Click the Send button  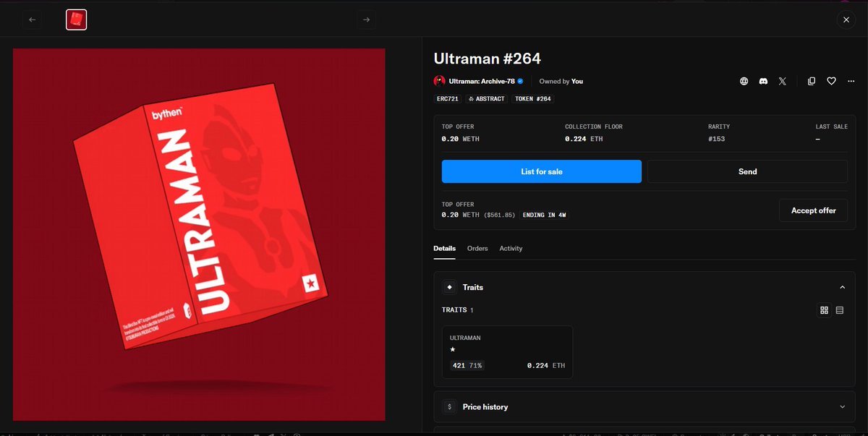[747, 171]
